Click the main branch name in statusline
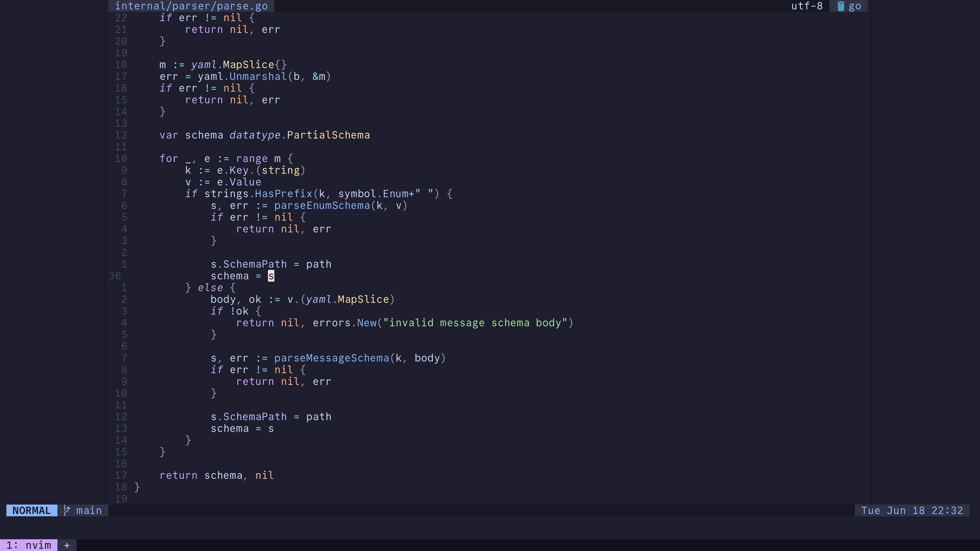The width and height of the screenshot is (980, 551). click(89, 510)
